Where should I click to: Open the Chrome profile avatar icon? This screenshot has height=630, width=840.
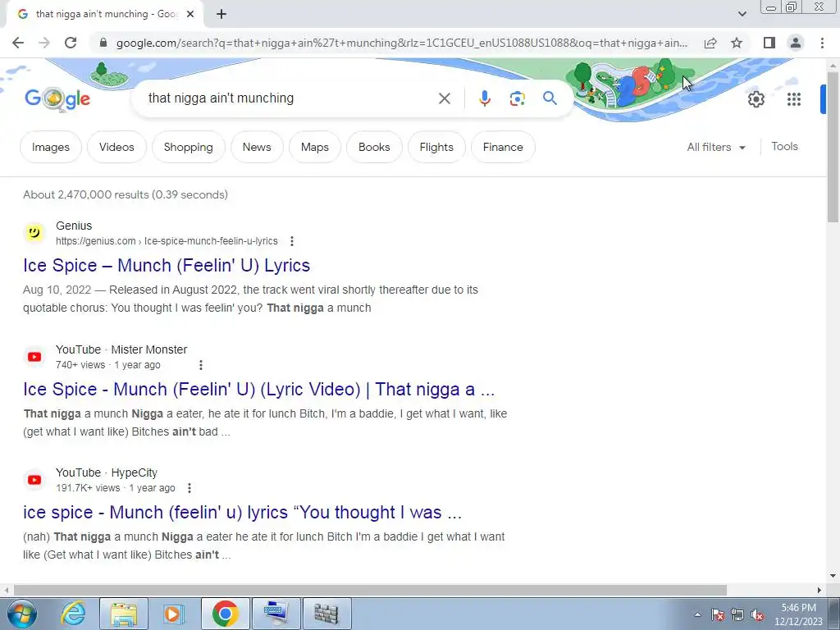(x=796, y=43)
